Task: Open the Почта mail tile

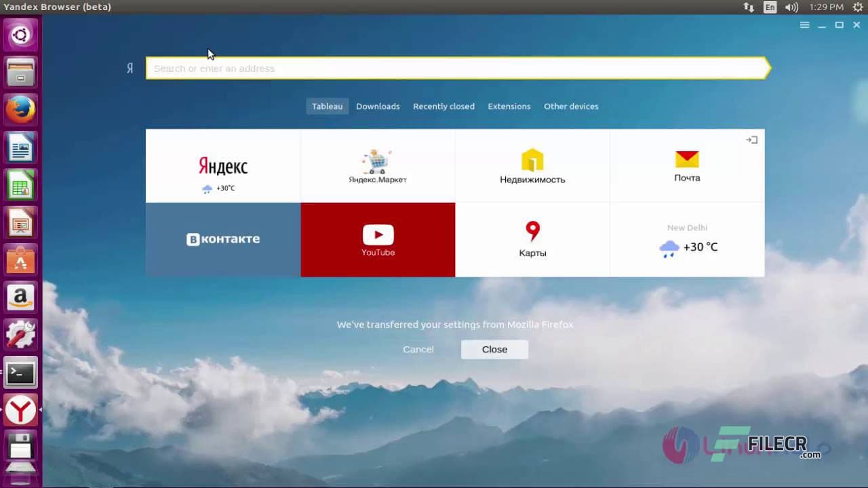Action: point(687,165)
